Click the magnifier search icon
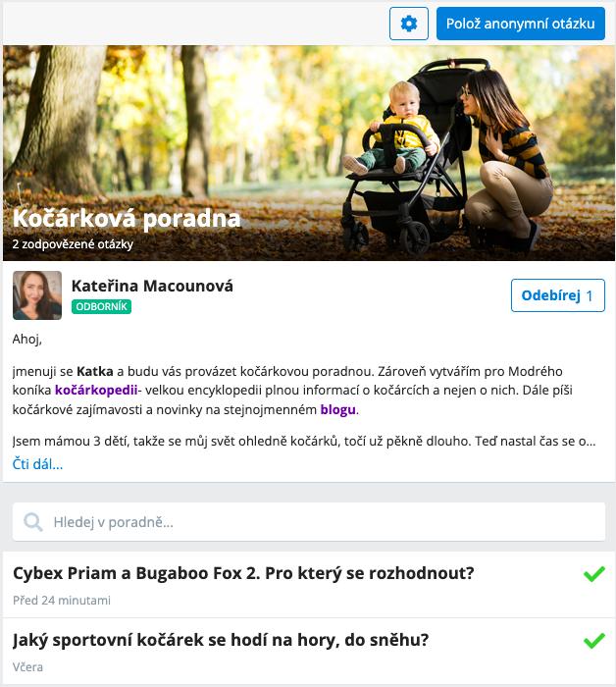The image size is (616, 687). 32,522
